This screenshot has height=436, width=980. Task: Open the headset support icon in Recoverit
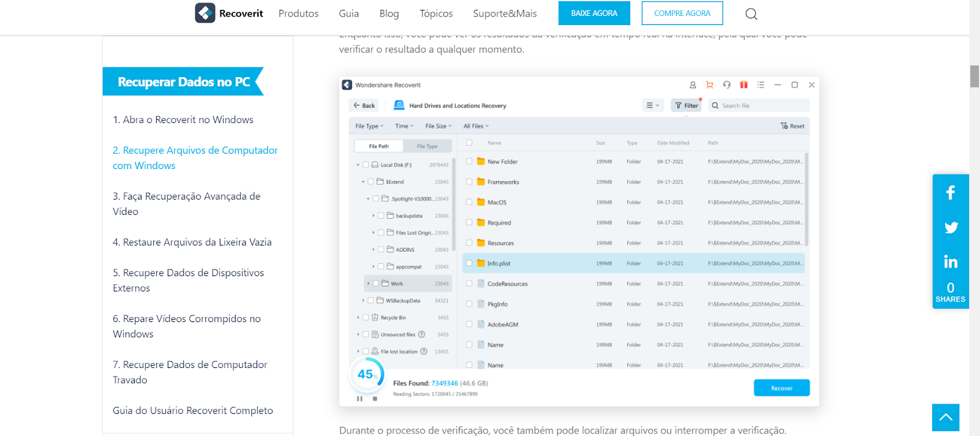tap(726, 85)
